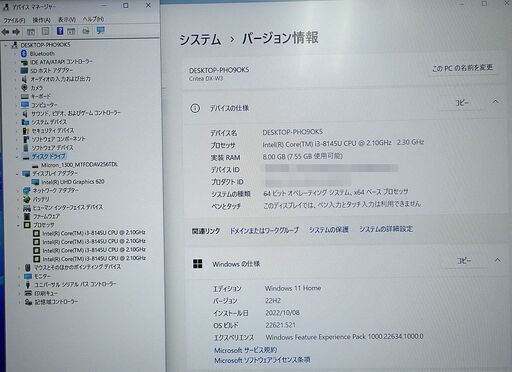The height and width of the screenshot is (372, 512).
Task: Open the システムの保護 link
Action: 329,230
